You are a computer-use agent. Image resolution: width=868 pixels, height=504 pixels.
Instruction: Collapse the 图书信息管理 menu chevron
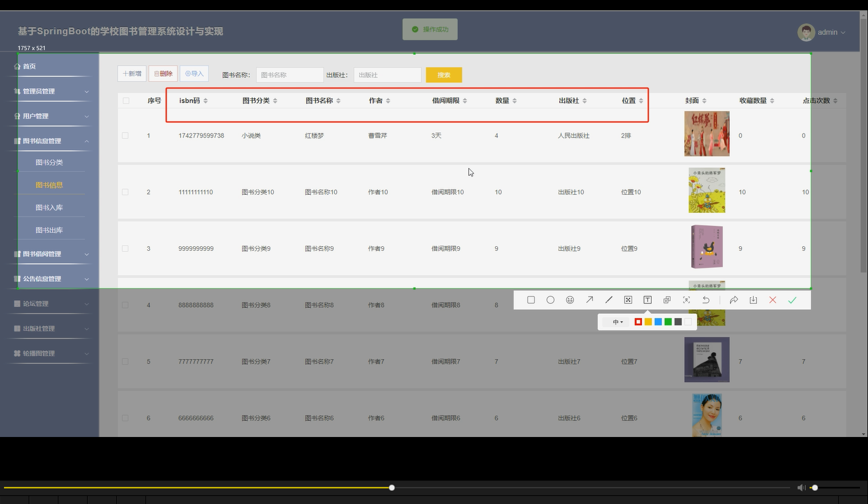point(87,141)
